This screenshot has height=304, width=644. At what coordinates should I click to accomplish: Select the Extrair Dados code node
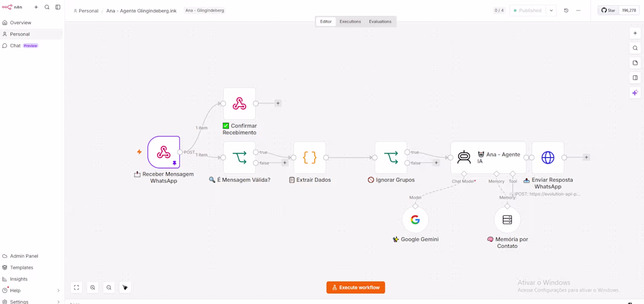[310, 157]
